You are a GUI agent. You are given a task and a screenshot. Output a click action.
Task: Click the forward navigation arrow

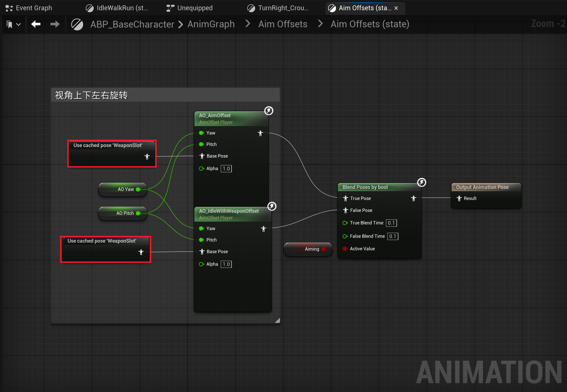click(x=55, y=24)
